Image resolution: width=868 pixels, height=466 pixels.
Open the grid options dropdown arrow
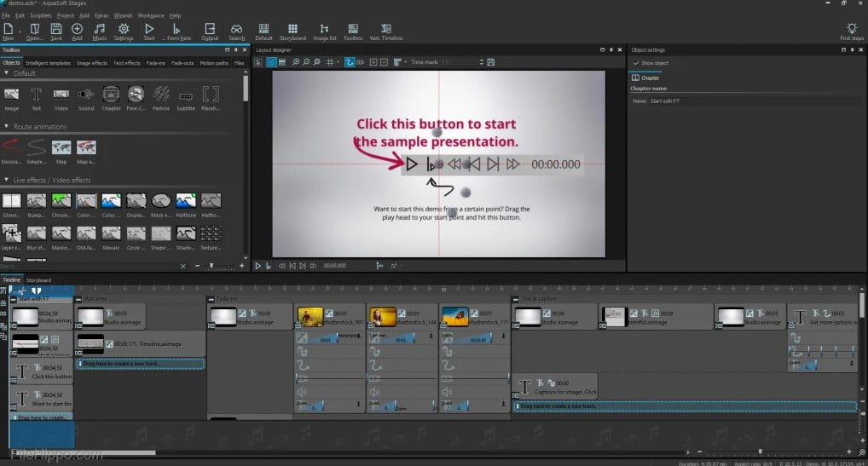(339, 62)
